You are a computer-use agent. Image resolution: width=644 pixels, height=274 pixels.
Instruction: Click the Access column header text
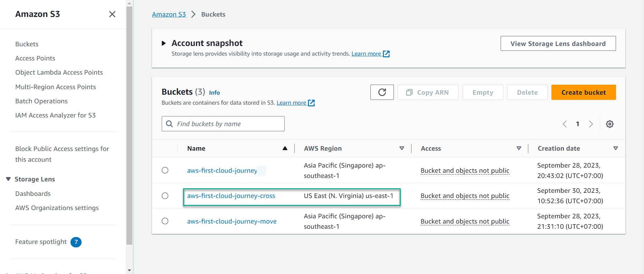tap(431, 149)
